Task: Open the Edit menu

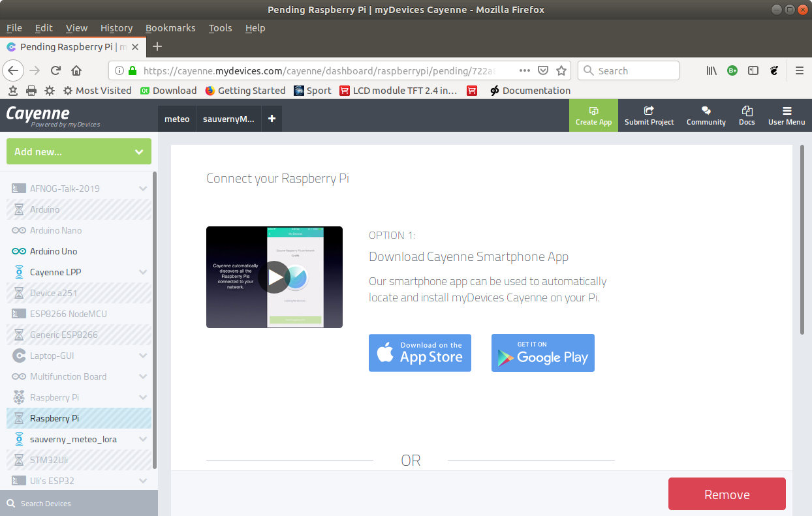Action: point(44,28)
